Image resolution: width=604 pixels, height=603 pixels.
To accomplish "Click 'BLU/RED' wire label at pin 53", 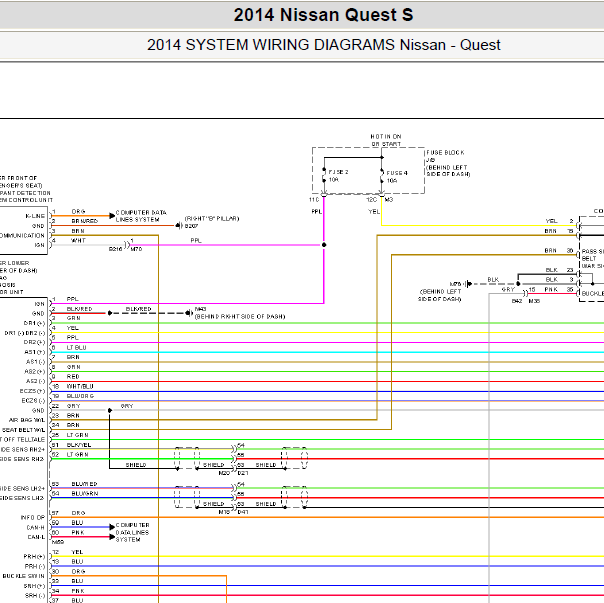I will 84,484.
